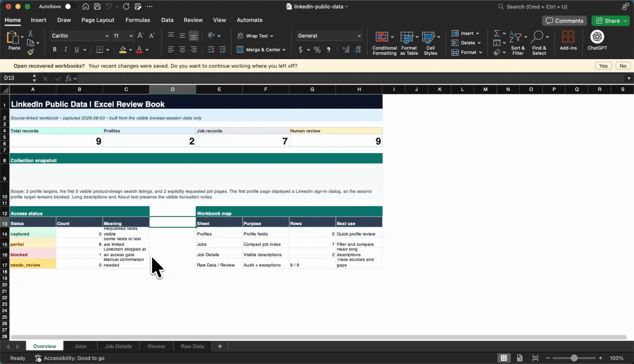Image resolution: width=634 pixels, height=364 pixels.
Task: Open Conditional Formatting menu
Action: pos(384,43)
